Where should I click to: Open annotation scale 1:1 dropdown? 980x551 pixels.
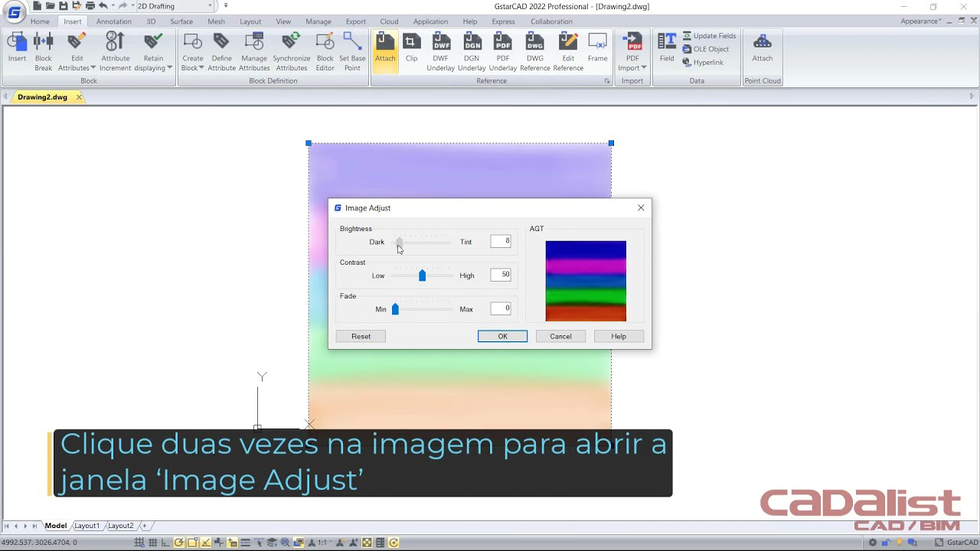pos(325,543)
